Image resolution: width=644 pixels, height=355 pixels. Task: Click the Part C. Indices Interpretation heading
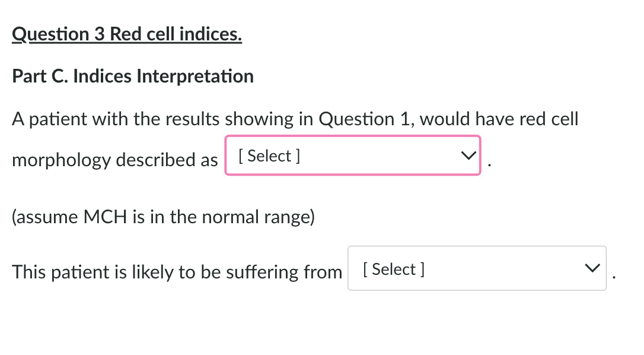click(133, 76)
